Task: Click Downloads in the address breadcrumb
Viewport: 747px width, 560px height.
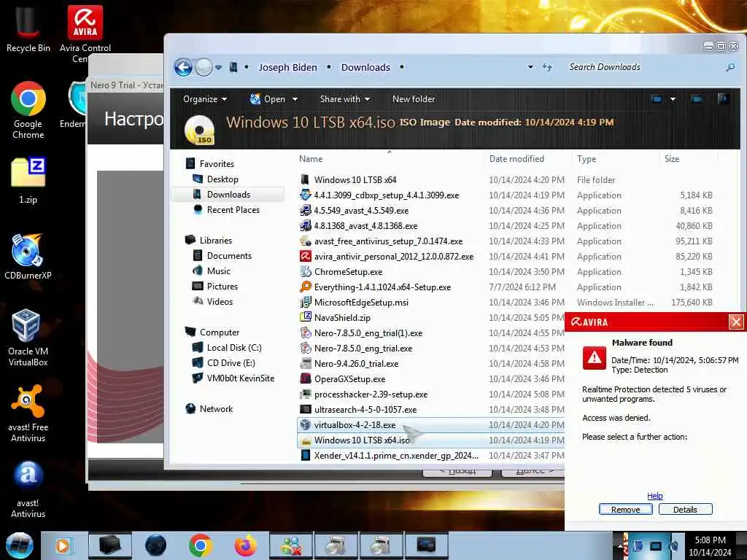Action: click(x=365, y=68)
